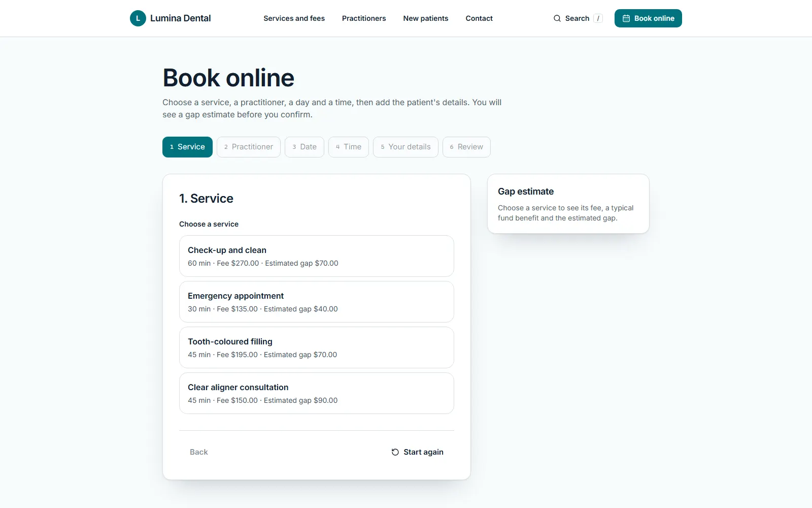The height and width of the screenshot is (508, 812).
Task: Click the Gap estimate heading
Action: click(526, 192)
